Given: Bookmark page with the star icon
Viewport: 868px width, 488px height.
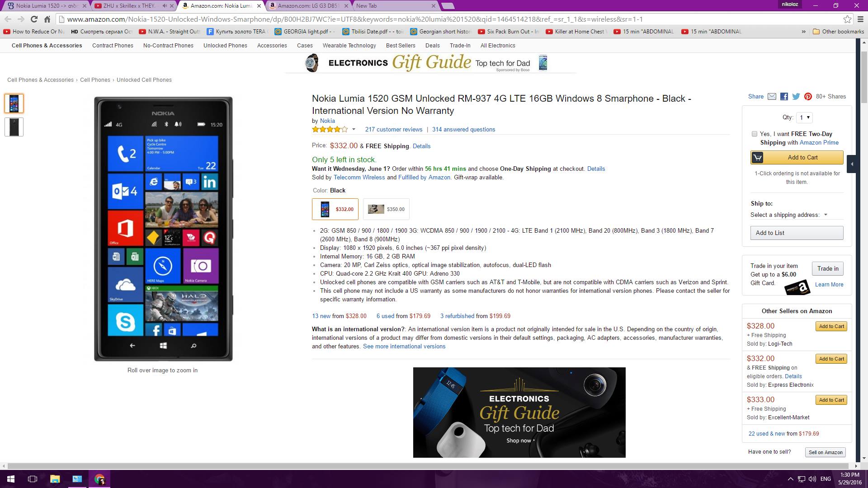Looking at the screenshot, I should click(847, 19).
